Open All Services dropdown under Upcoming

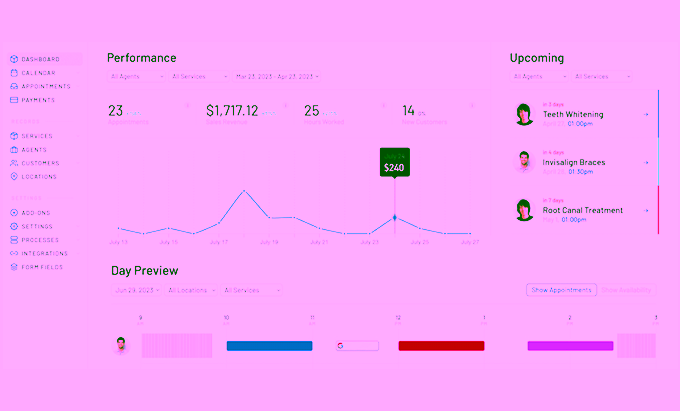(x=601, y=76)
